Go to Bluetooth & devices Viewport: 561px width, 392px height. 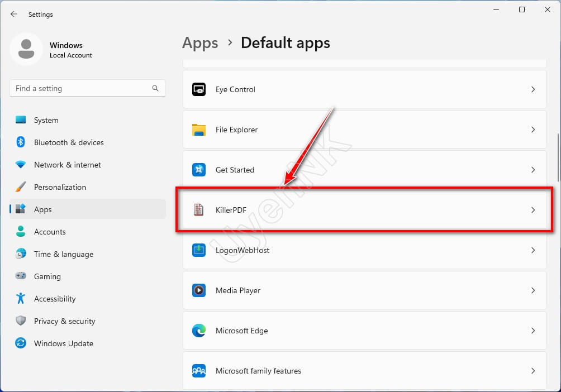[88, 142]
